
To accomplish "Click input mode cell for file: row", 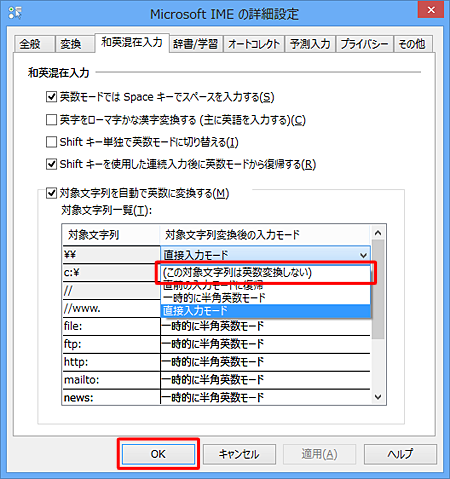I will point(265,326).
